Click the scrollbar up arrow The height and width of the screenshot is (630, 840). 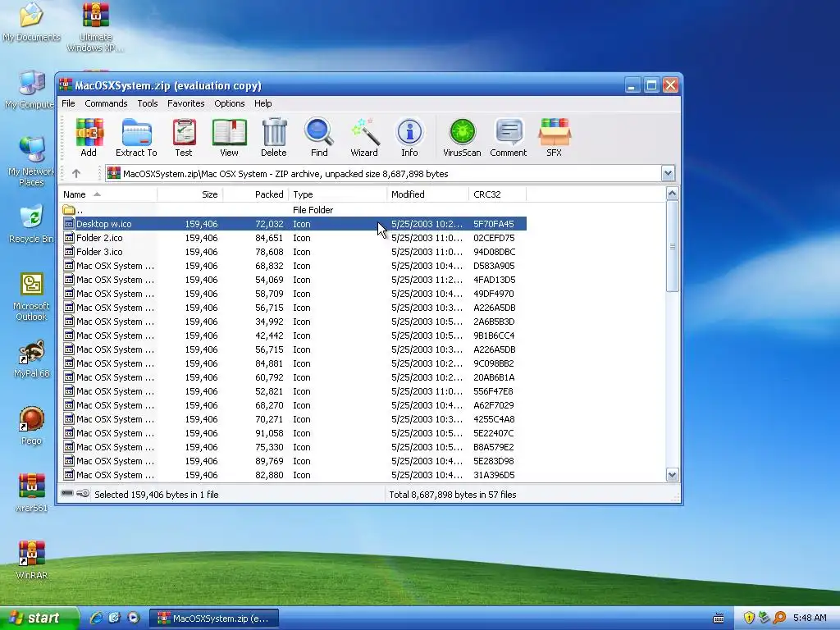click(x=673, y=194)
